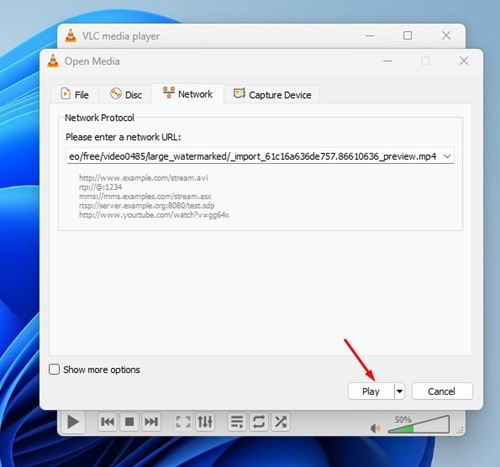Adjust the volume slider at 50%
This screenshot has height=467, width=500.
pyautogui.click(x=419, y=424)
